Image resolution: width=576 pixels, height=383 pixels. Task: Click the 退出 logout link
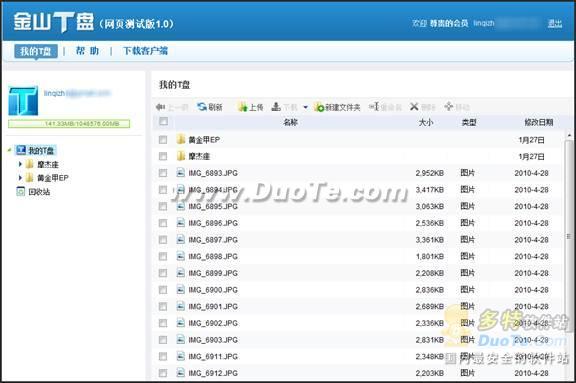555,24
